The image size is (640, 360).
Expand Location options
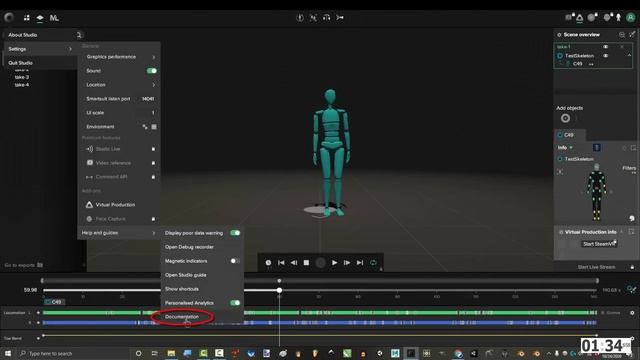click(x=119, y=85)
